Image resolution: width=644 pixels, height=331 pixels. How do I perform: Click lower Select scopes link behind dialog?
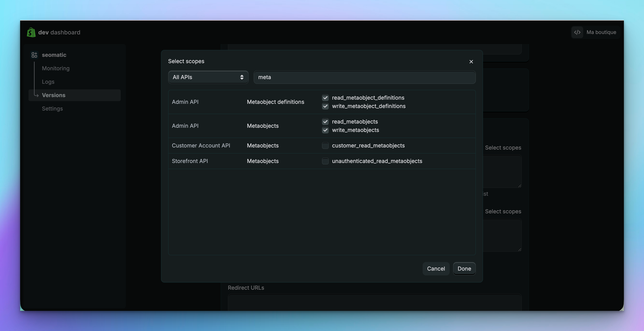503,211
